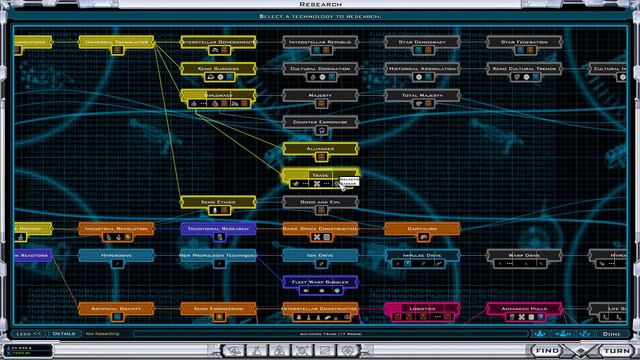Viewport: 640px width, 360px height.
Task: Select the Universal Translator technology
Action: pyautogui.click(x=116, y=42)
